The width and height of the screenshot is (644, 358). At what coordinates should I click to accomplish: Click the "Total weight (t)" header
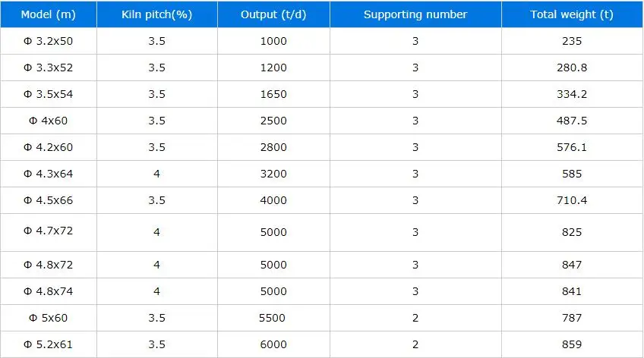[x=573, y=14]
